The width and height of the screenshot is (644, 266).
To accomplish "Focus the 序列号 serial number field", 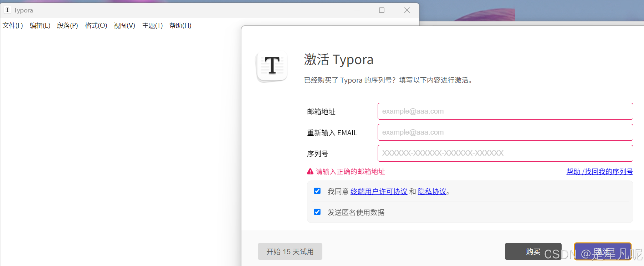I will pyautogui.click(x=505, y=153).
